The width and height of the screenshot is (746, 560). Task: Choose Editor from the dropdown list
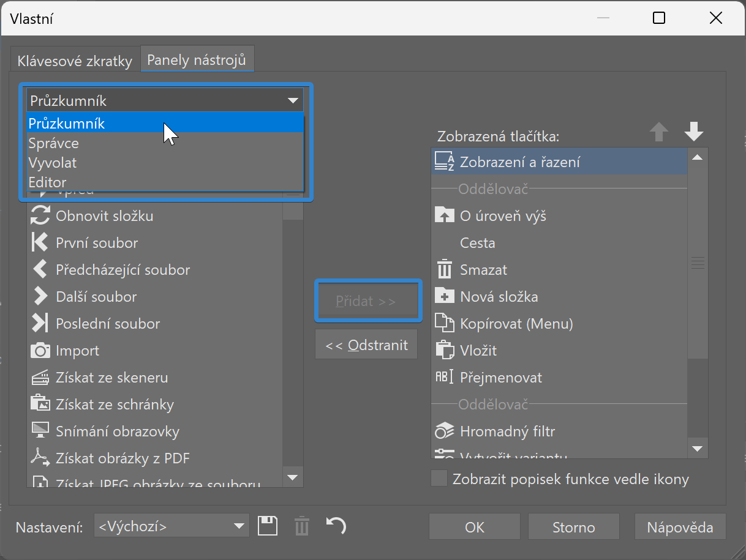click(47, 182)
